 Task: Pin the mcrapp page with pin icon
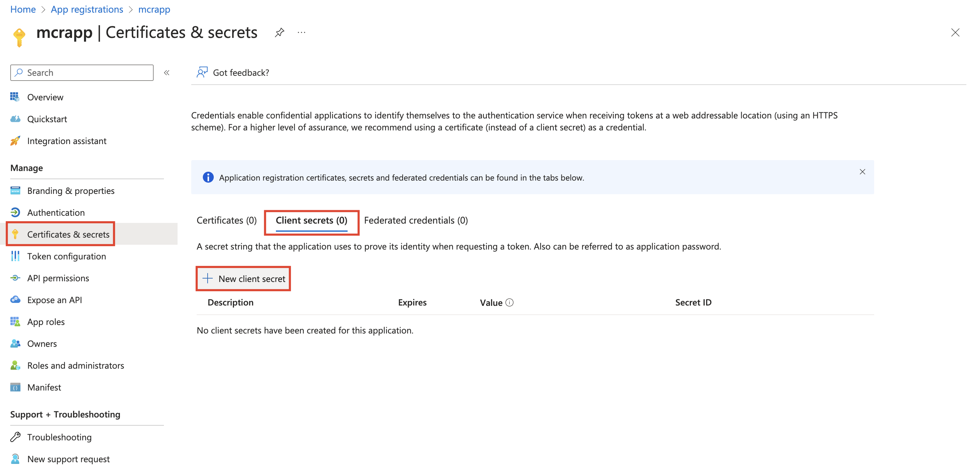pos(279,33)
